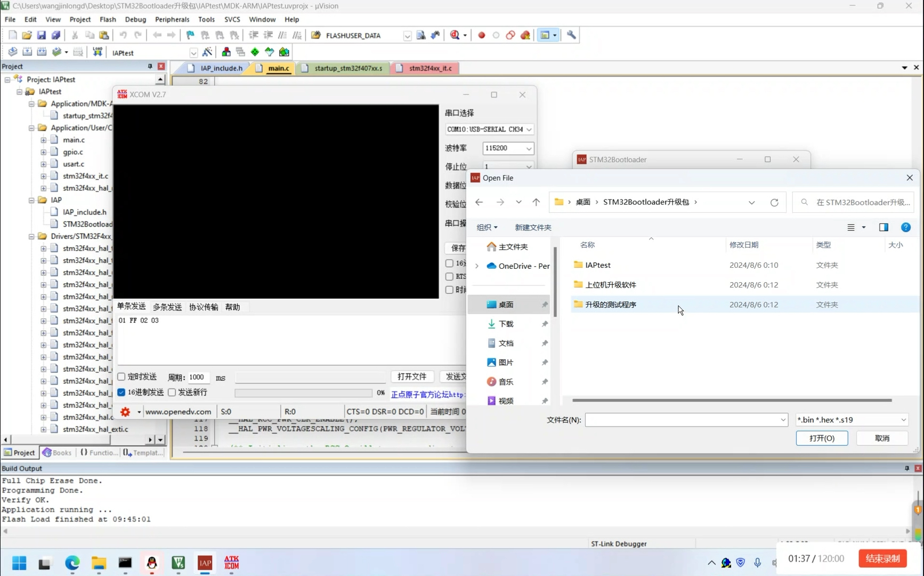Open the Peripherals menu
This screenshot has width=924, height=576.
click(172, 19)
